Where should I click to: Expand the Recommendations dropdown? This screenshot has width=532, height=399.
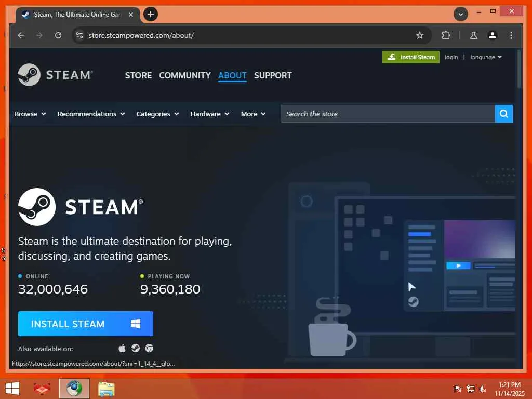click(x=91, y=114)
